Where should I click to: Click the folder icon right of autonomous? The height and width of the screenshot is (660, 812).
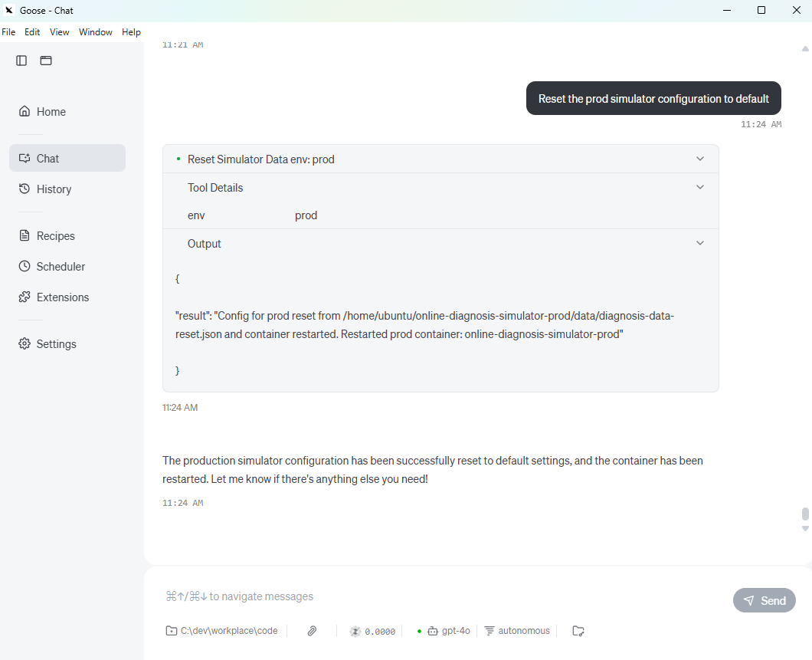tap(578, 631)
